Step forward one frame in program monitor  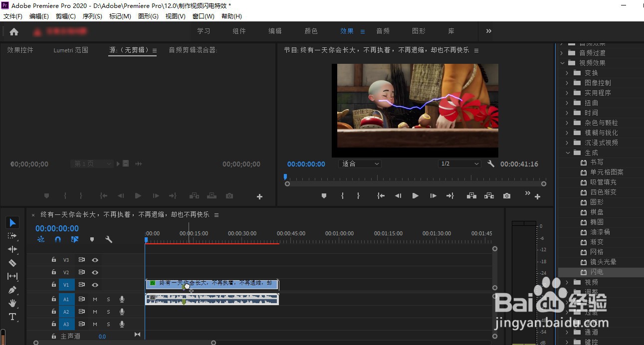pos(433,196)
